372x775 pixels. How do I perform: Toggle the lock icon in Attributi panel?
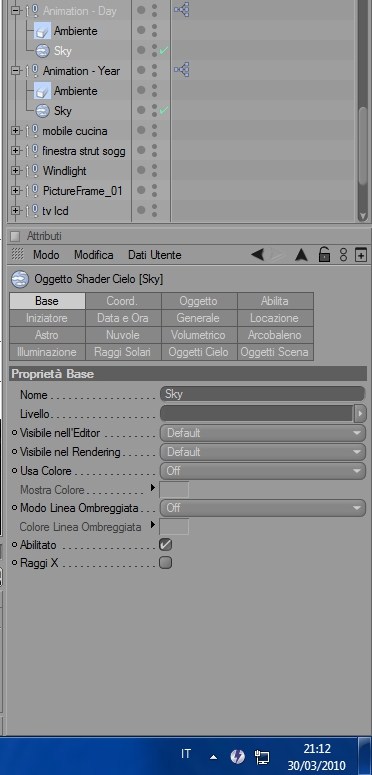[x=324, y=255]
